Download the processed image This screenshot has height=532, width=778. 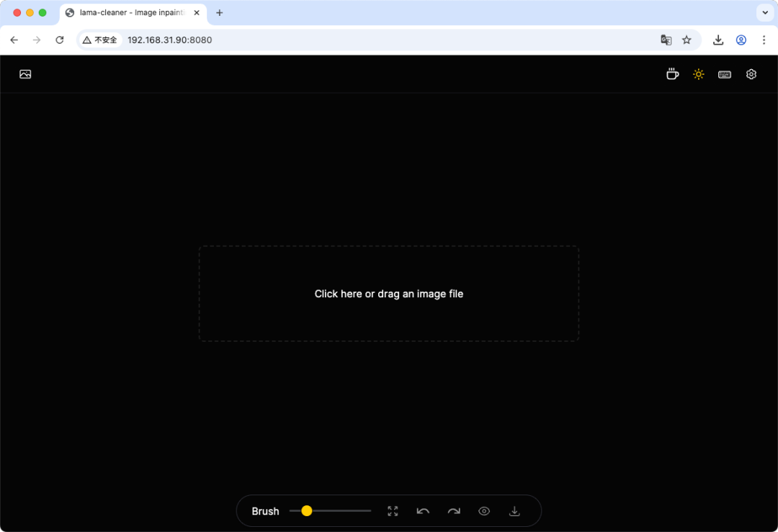tap(514, 510)
